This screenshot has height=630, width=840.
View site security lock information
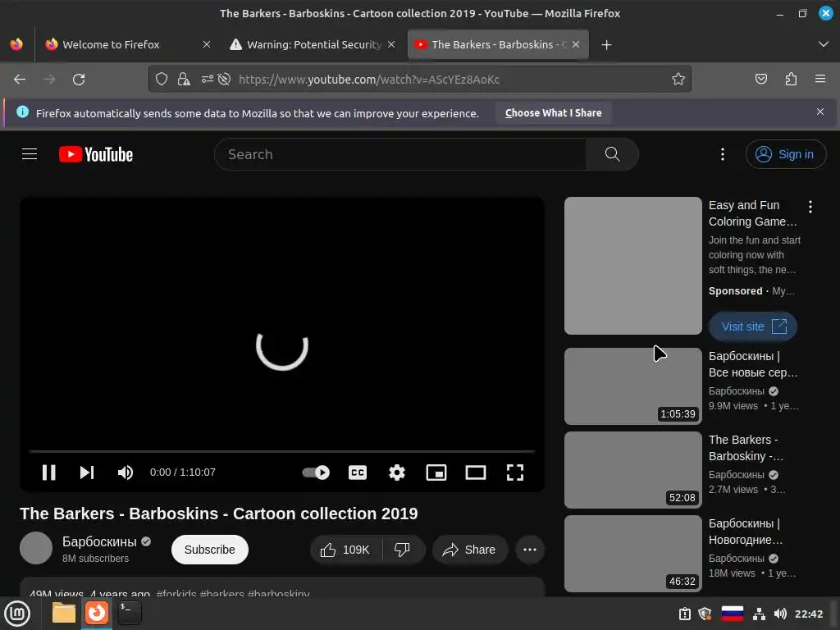[184, 80]
